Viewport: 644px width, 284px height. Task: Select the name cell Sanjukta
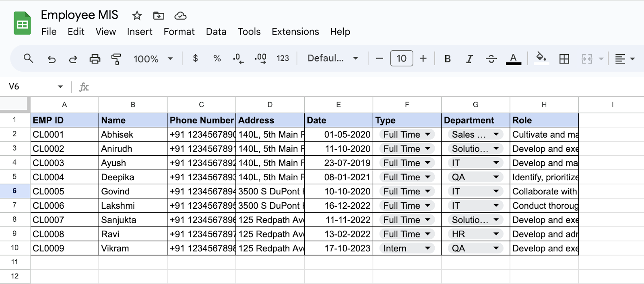(x=133, y=220)
